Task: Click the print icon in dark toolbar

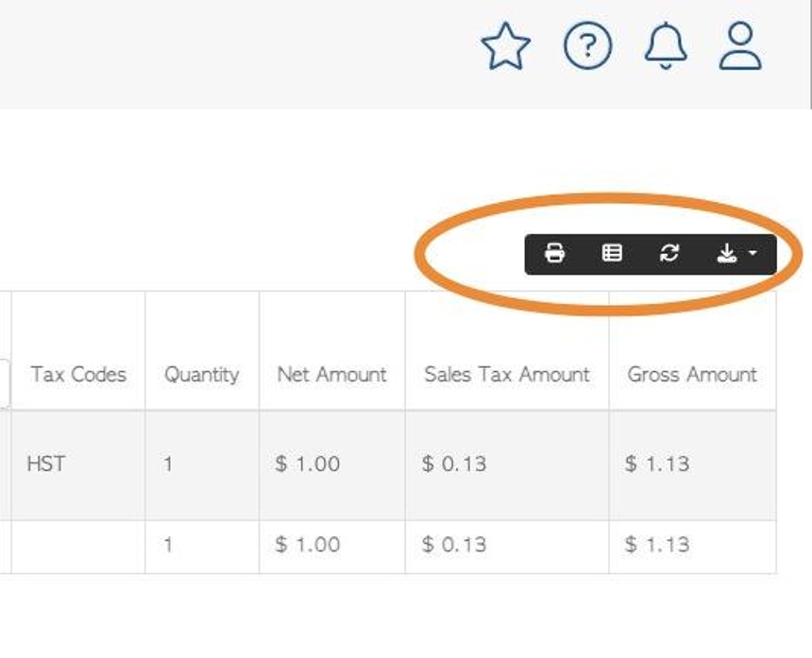Action: point(554,253)
